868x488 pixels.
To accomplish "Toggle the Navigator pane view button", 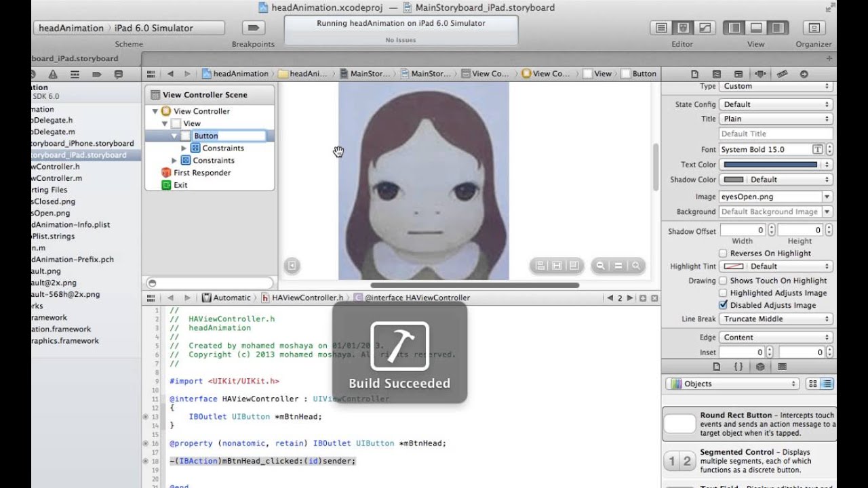I will pyautogui.click(x=734, y=28).
